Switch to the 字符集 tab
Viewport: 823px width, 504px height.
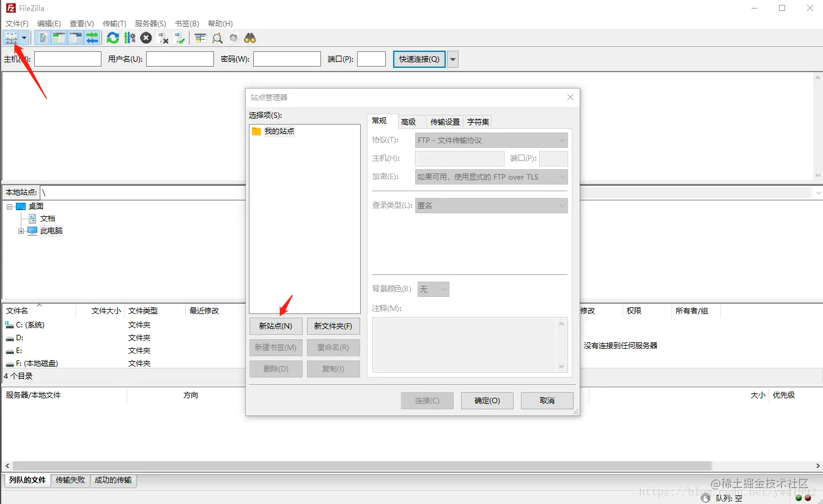[478, 122]
